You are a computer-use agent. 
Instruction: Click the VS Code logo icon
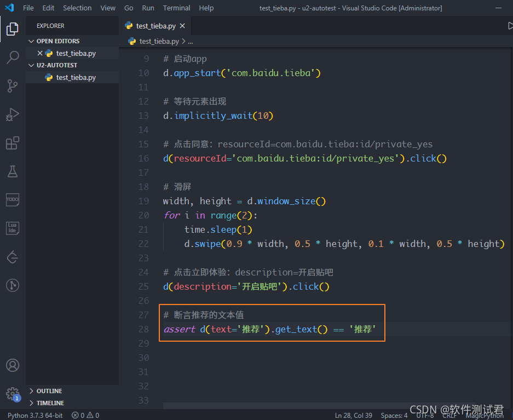9,8
